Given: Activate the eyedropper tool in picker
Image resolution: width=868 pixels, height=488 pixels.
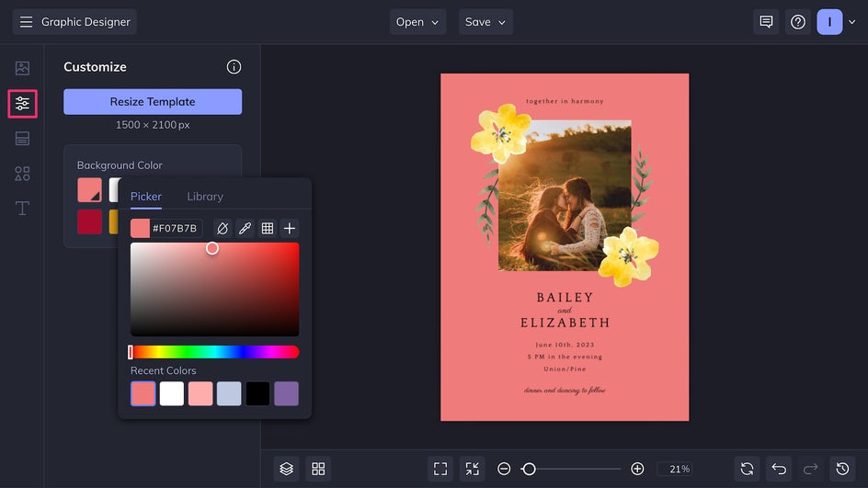Looking at the screenshot, I should 245,229.
